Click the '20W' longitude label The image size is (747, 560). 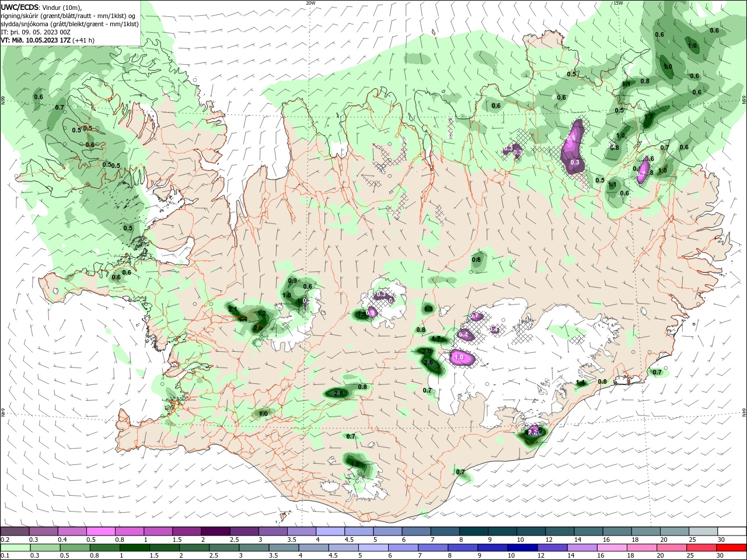[x=310, y=3]
